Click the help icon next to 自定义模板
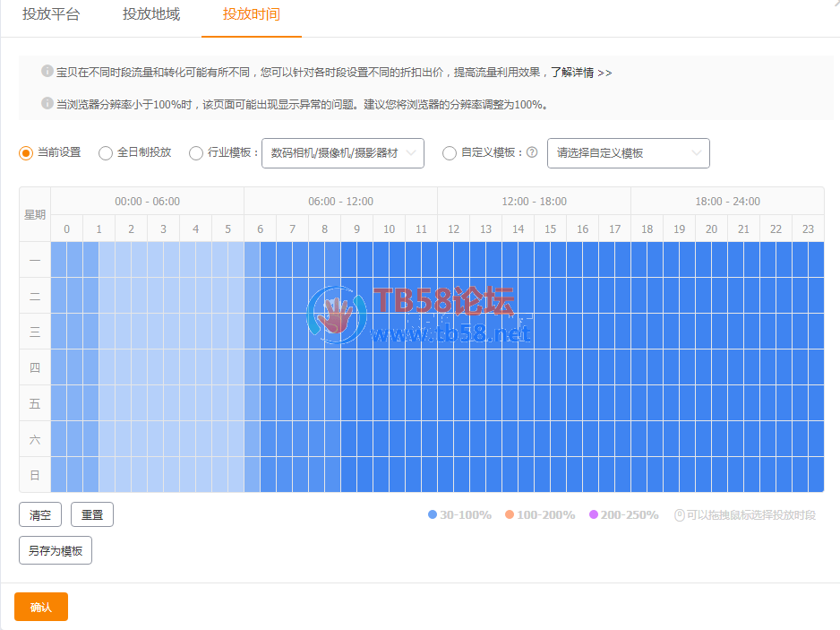This screenshot has width=840, height=630. [532, 152]
